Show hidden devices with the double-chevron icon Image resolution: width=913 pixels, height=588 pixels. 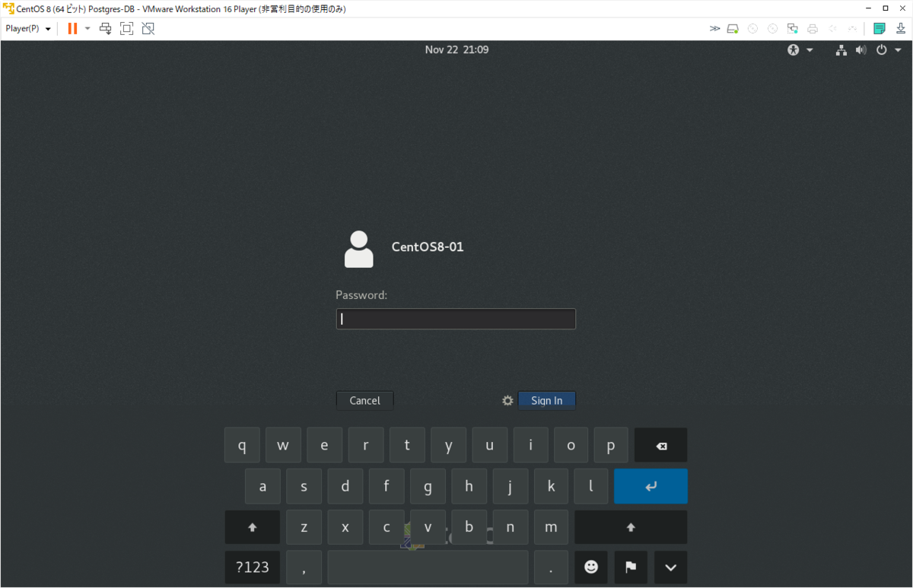tap(714, 29)
